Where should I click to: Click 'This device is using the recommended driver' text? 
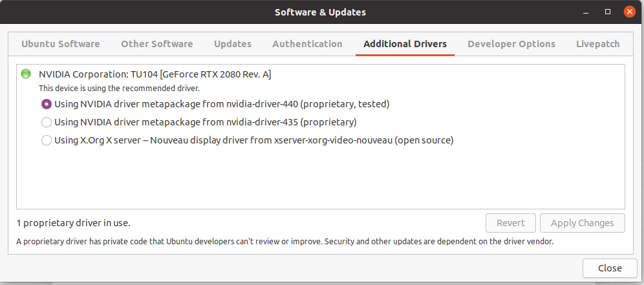click(119, 89)
